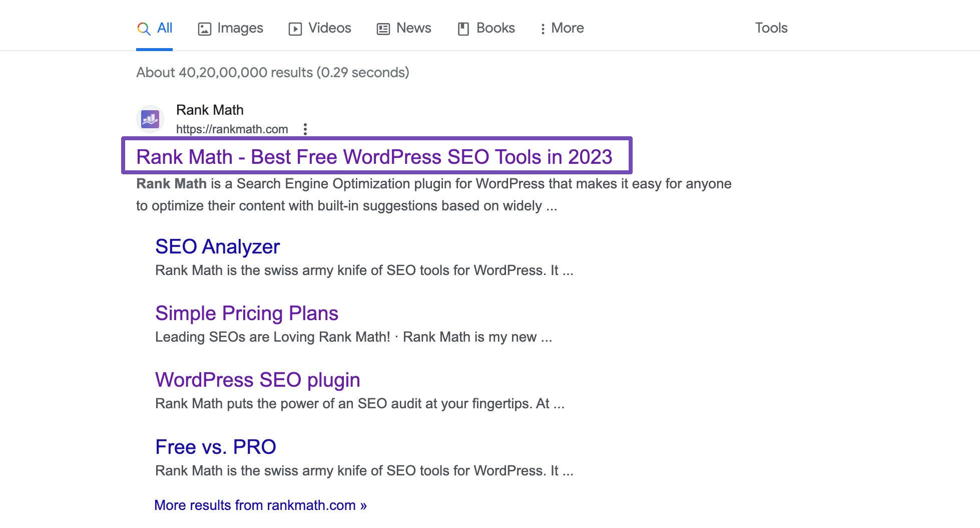Click the three-dot icon before More

coord(543,29)
